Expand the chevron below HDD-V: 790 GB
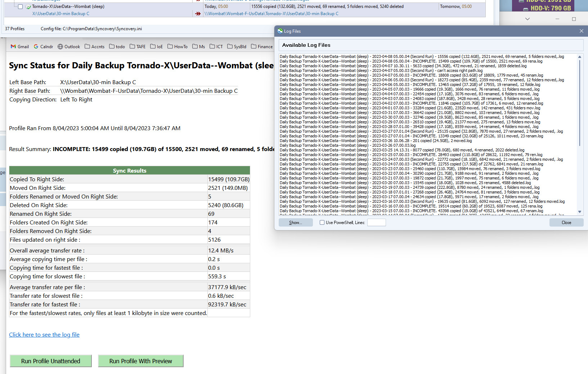This screenshot has width=588, height=374. tap(528, 19)
